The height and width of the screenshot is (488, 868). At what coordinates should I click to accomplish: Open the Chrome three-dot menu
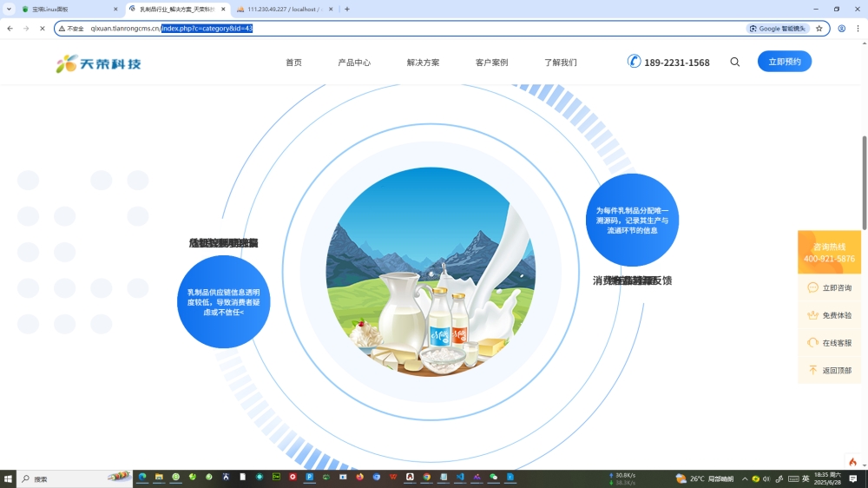point(858,29)
